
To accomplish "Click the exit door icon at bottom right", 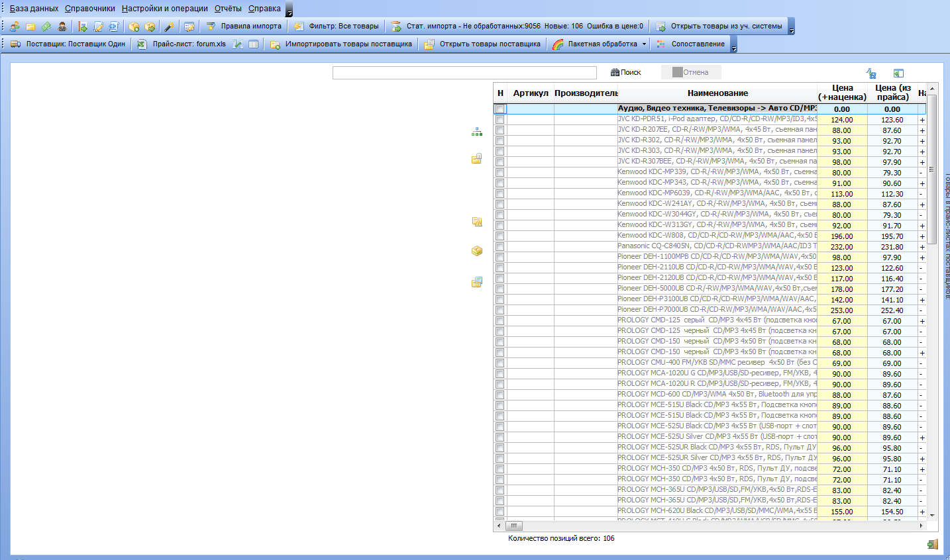I will (x=933, y=544).
